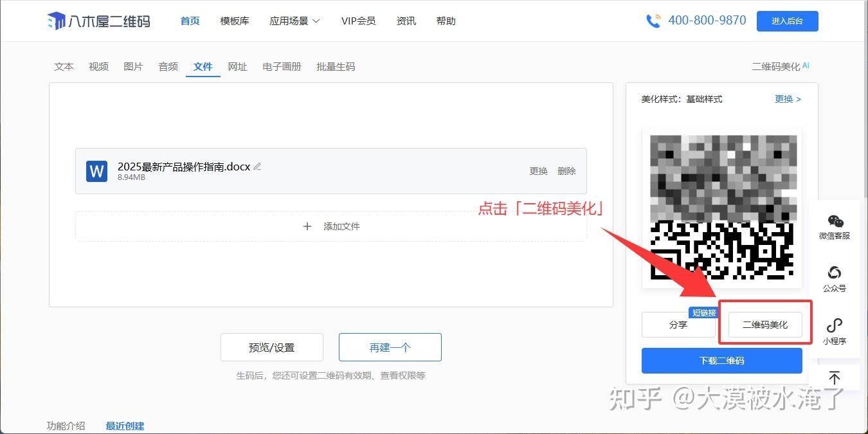Switch to the 功能介绍 tab
868x434 pixels.
[x=66, y=426]
